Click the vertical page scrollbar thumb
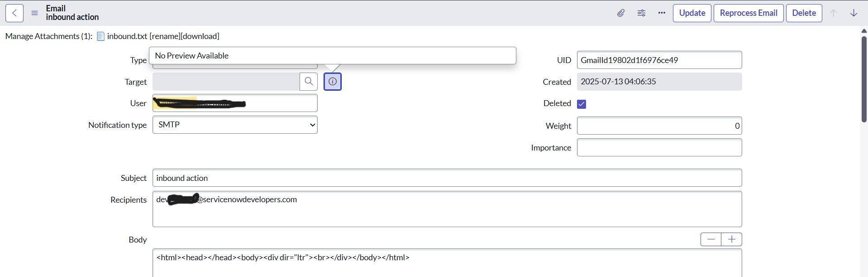The height and width of the screenshot is (277, 868). point(864,79)
